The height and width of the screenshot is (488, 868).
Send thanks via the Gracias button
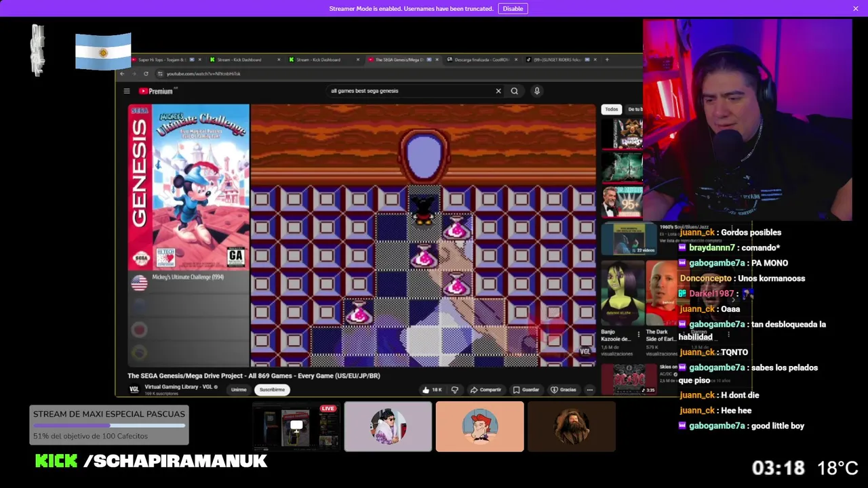tap(564, 390)
